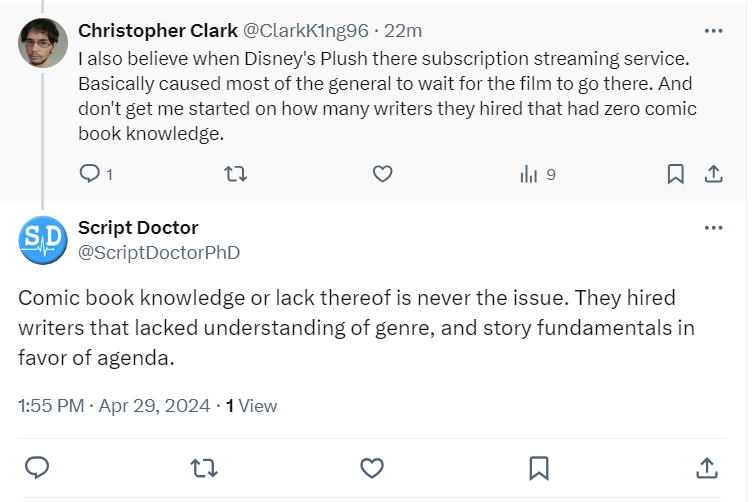Reply to Script Doctor's tweet

[x=38, y=467]
